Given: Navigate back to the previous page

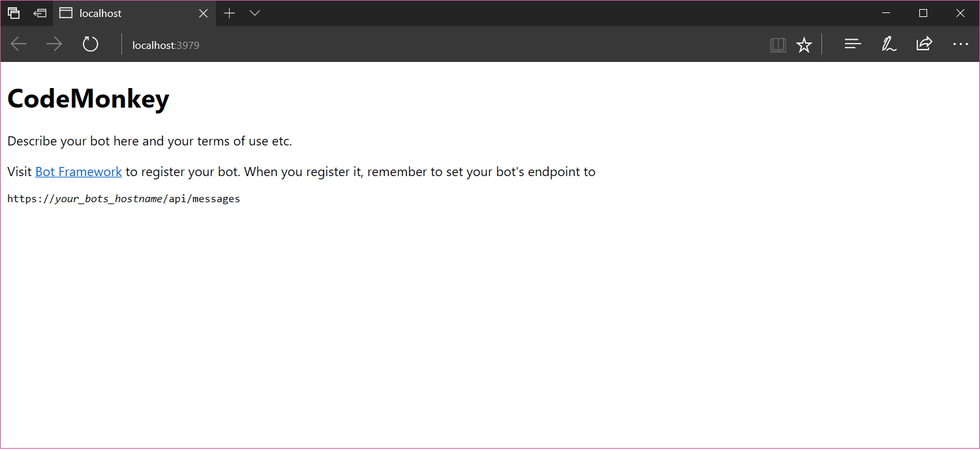Looking at the screenshot, I should coord(18,44).
